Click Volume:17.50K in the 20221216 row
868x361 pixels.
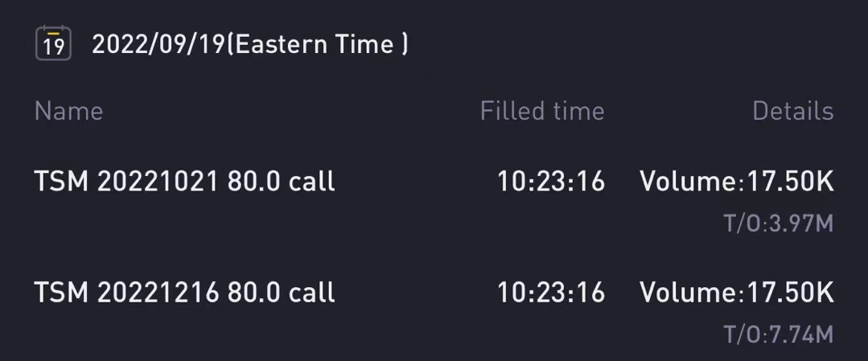[737, 293]
